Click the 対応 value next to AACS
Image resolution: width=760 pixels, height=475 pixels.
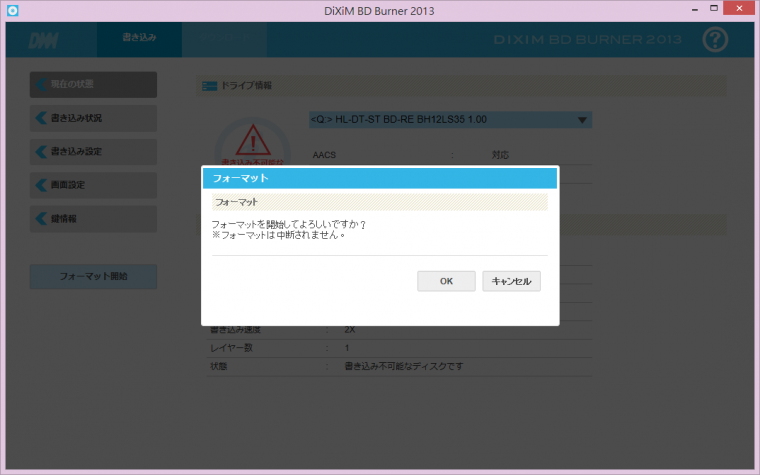click(500, 155)
